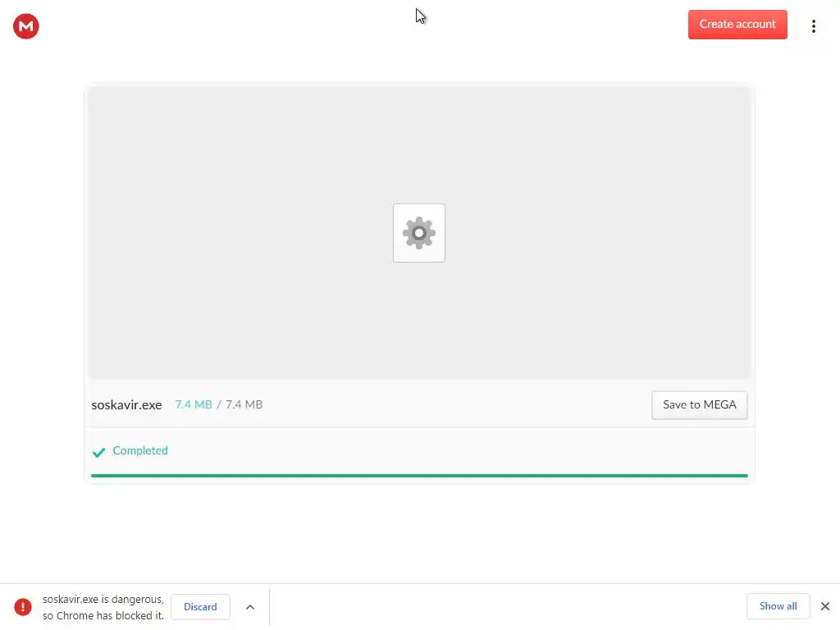Click the Create account button
Image resolution: width=840 pixels, height=630 pixels.
tap(737, 24)
